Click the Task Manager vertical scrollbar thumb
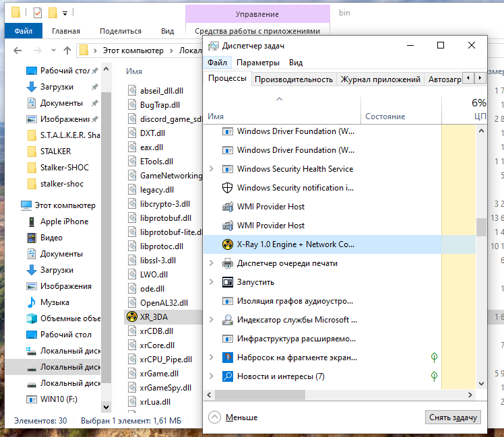This screenshot has height=437, width=504. [x=481, y=228]
